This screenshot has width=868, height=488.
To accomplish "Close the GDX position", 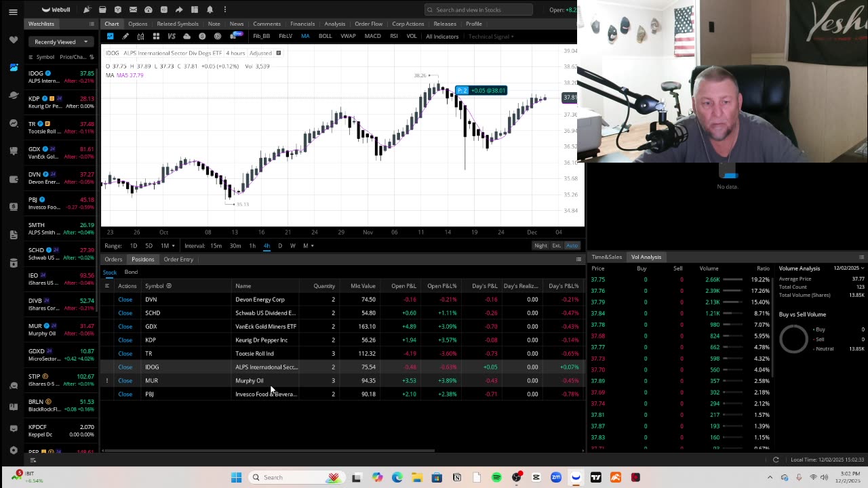I will coord(125,327).
